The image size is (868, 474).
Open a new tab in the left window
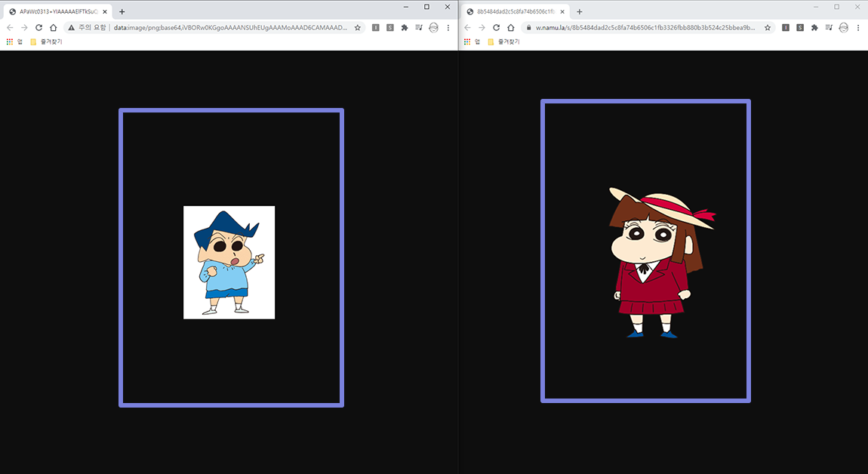tap(122, 11)
